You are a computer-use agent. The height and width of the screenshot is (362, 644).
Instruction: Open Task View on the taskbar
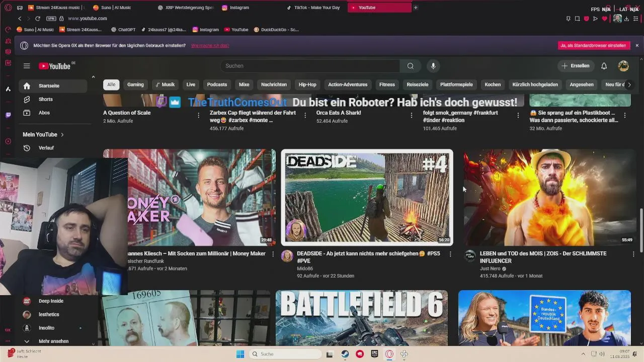coord(330,354)
